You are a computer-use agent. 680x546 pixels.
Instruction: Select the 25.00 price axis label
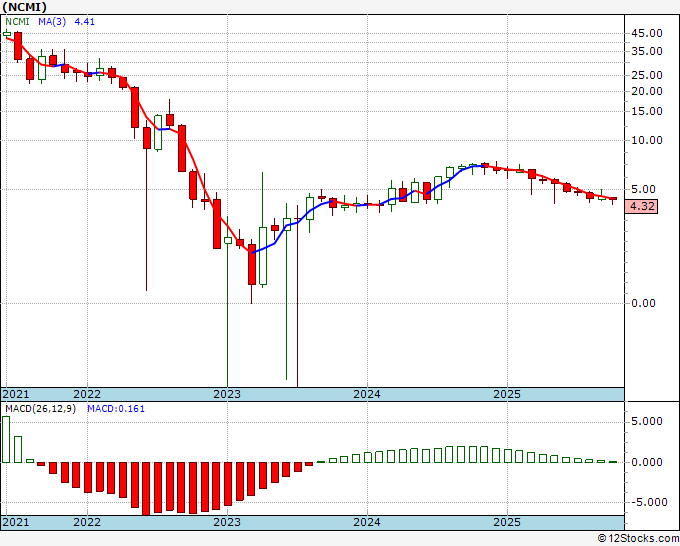(647, 75)
